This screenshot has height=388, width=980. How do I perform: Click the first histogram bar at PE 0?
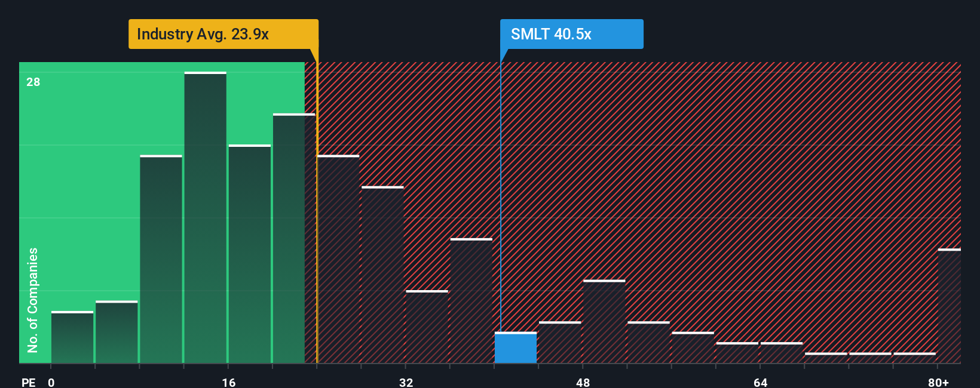[x=72, y=337]
